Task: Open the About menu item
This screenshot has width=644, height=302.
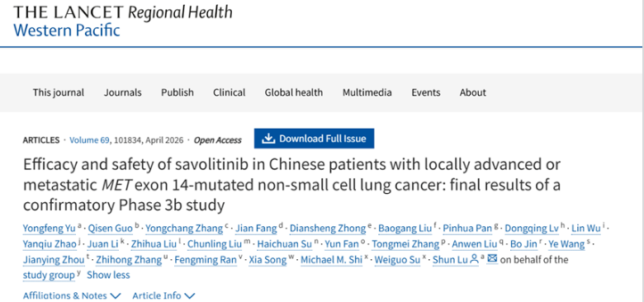Action: coord(473,92)
